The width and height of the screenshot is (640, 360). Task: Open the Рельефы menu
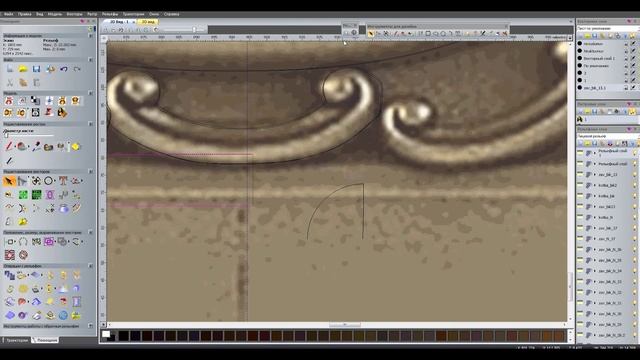click(x=110, y=14)
